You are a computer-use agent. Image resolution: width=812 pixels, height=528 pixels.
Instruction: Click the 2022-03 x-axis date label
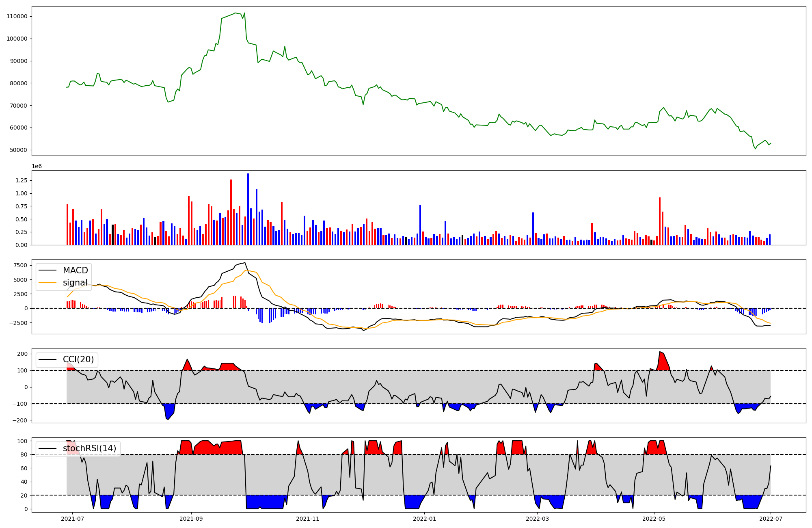point(538,519)
